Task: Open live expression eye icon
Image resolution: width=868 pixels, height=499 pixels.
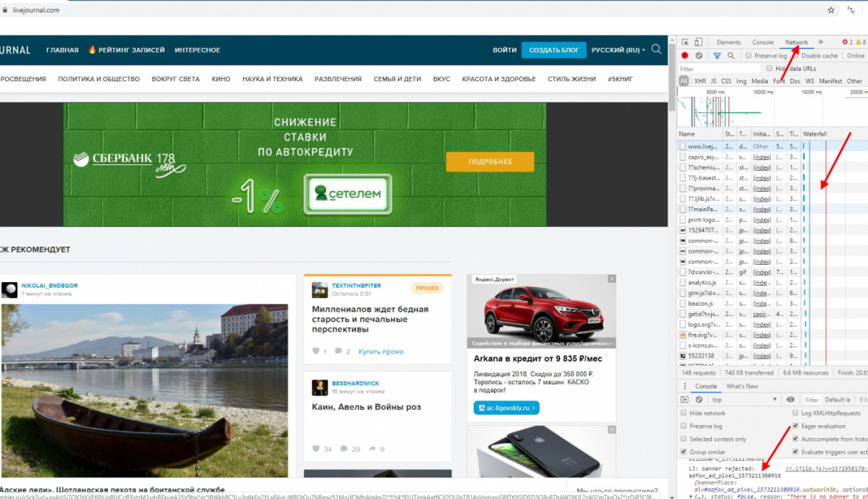Action: tap(791, 400)
